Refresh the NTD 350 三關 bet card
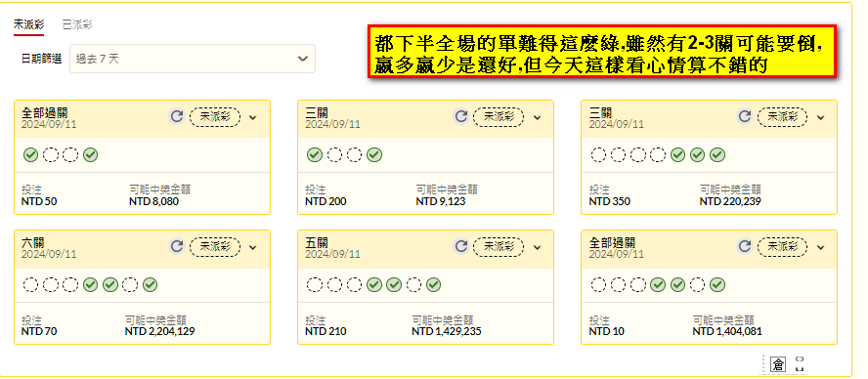Image resolution: width=868 pixels, height=379 pixels. [x=745, y=117]
